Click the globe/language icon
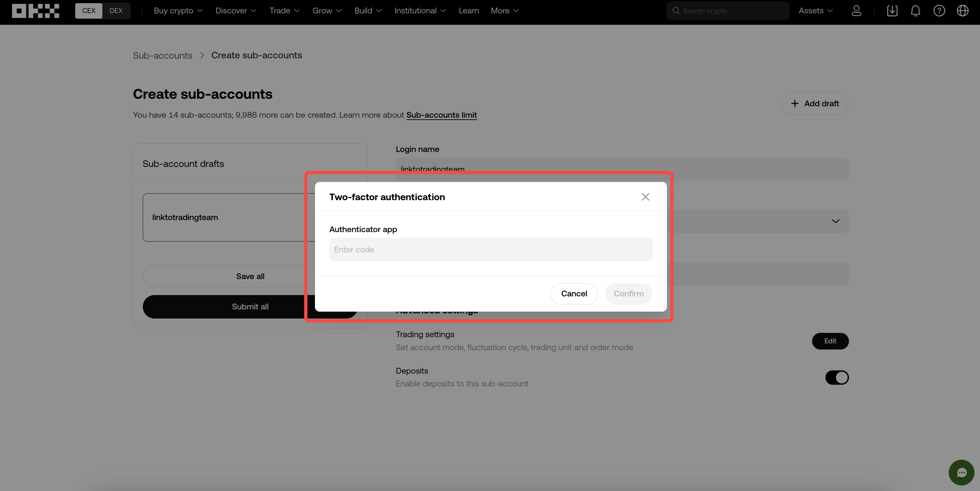The height and width of the screenshot is (491, 980). (x=962, y=11)
